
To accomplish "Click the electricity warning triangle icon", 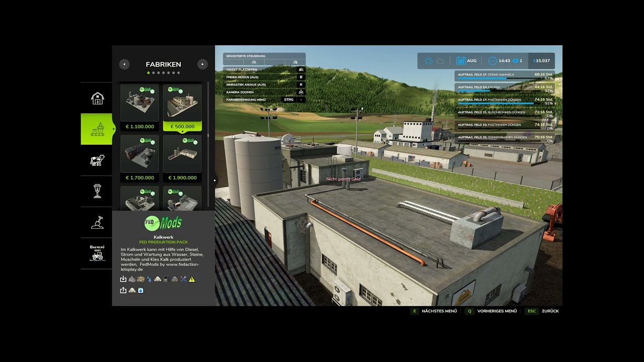I will coord(192,279).
